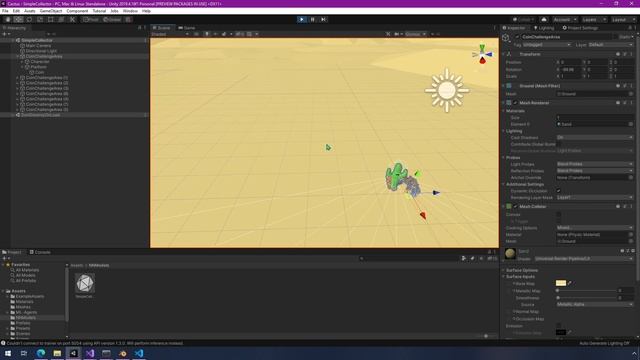Toggle the Dynamic Occlusion checkbox
Screen dimensions: 640x360
559,191
